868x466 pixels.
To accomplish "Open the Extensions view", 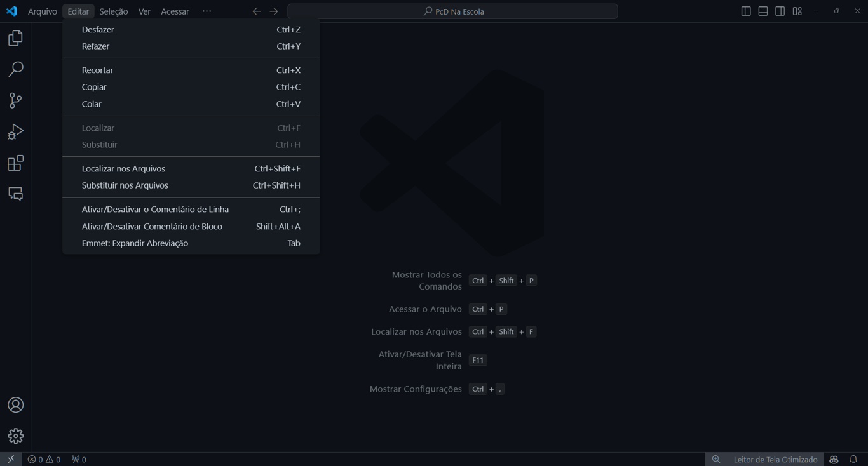I will tap(15, 163).
